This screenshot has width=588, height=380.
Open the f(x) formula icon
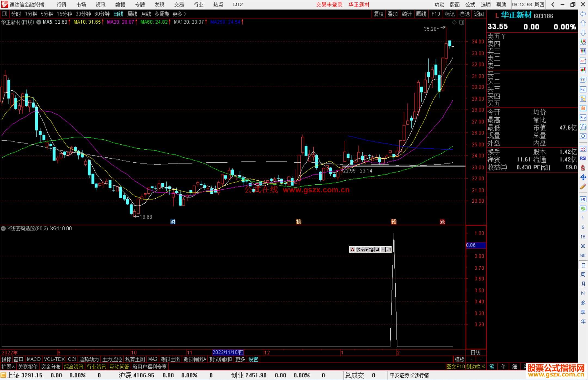pyautogui.click(x=583, y=127)
